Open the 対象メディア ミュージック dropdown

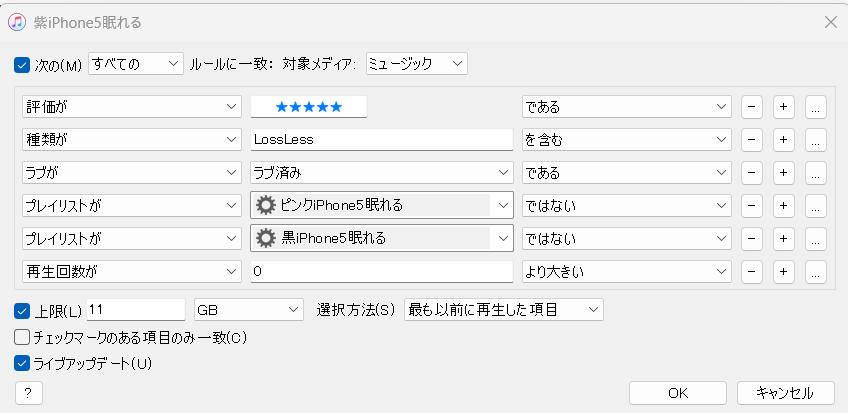point(417,64)
